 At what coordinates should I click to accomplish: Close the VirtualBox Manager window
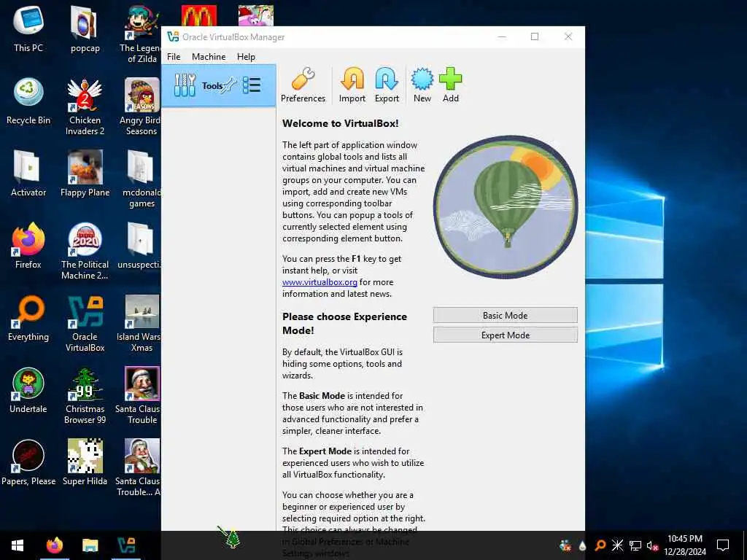(x=568, y=36)
